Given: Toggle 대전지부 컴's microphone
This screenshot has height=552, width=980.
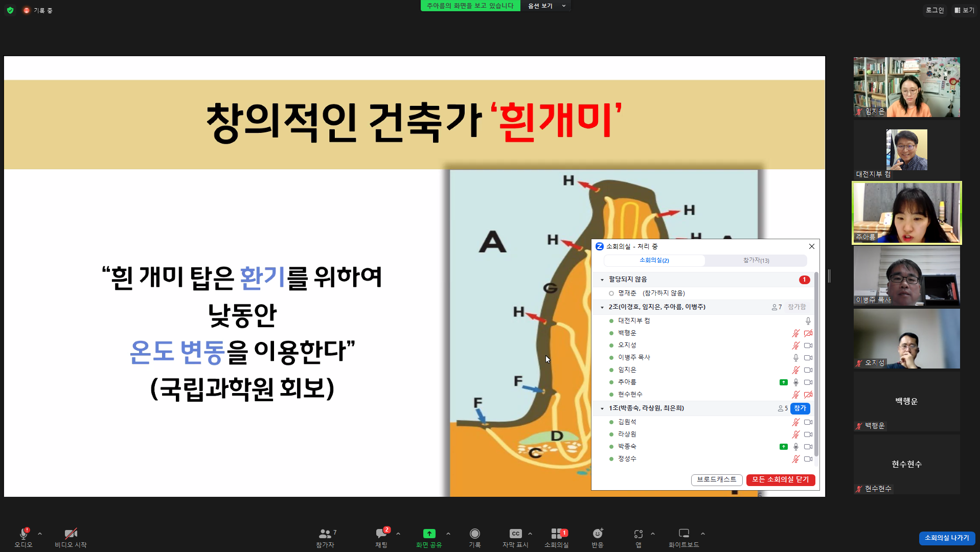Looking at the screenshot, I should pyautogui.click(x=808, y=321).
